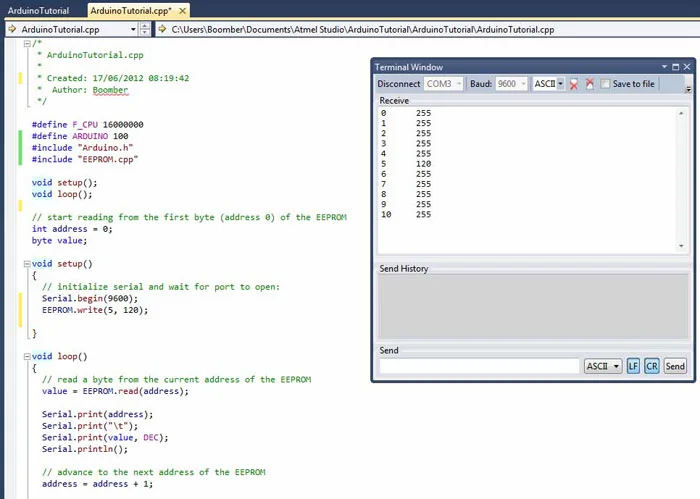The width and height of the screenshot is (700, 499).
Task: Click the Receive pane scroll up arrow
Action: (681, 113)
